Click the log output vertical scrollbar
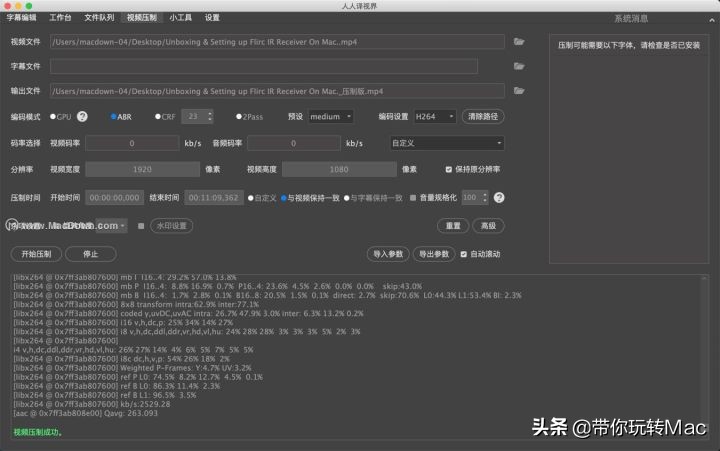720x451 pixels. point(704,356)
